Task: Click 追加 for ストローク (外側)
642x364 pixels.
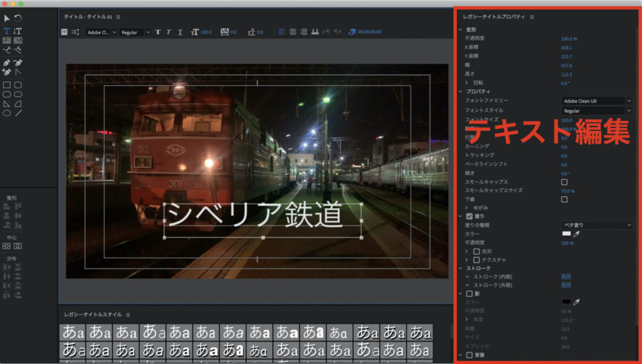Action: 566,284
